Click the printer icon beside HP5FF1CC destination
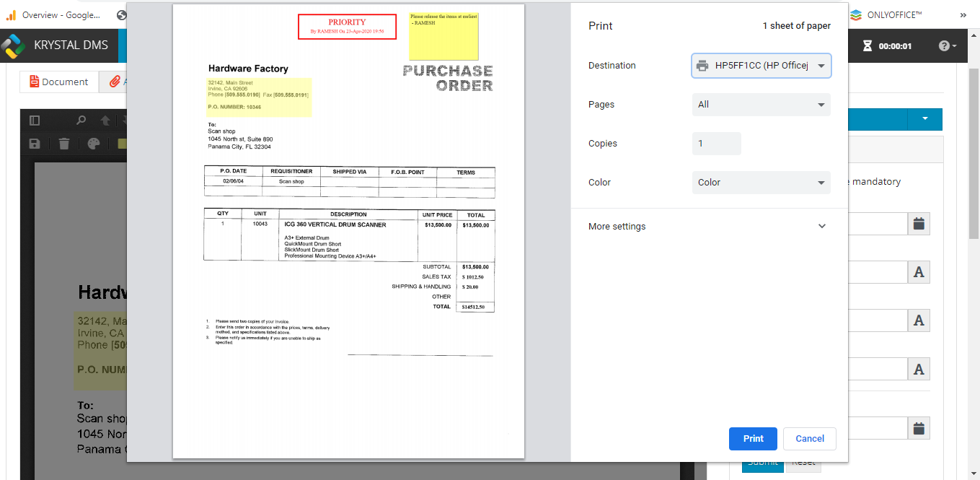The height and width of the screenshot is (480, 980). (702, 65)
